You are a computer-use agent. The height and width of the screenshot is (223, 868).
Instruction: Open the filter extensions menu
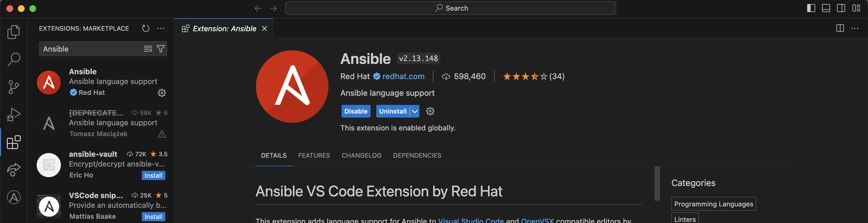(x=161, y=49)
